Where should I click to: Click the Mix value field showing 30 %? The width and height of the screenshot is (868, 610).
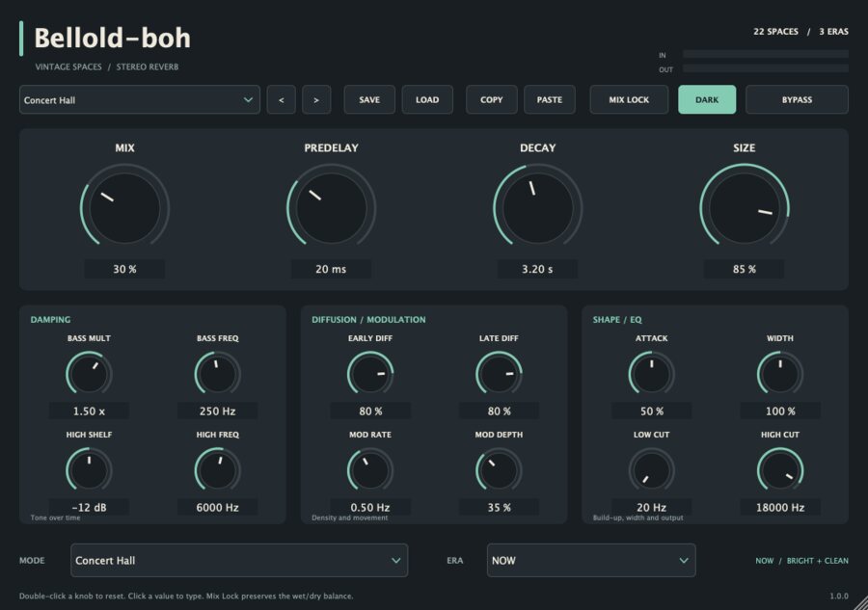coord(124,269)
